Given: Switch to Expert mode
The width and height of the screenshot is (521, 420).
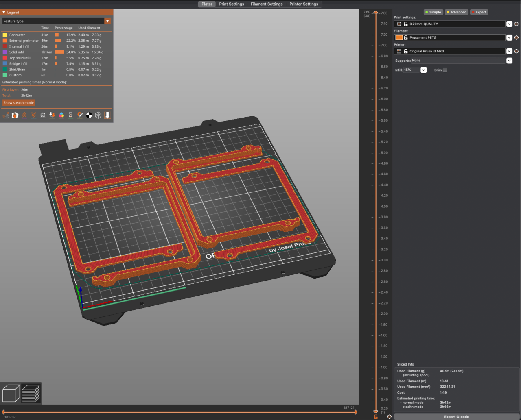Looking at the screenshot, I should pyautogui.click(x=479, y=12).
